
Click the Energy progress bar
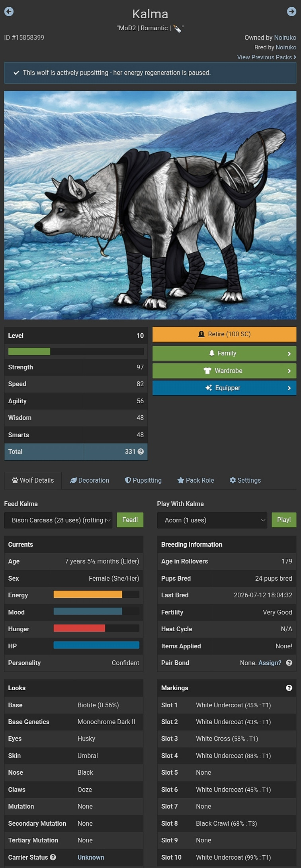96,594
